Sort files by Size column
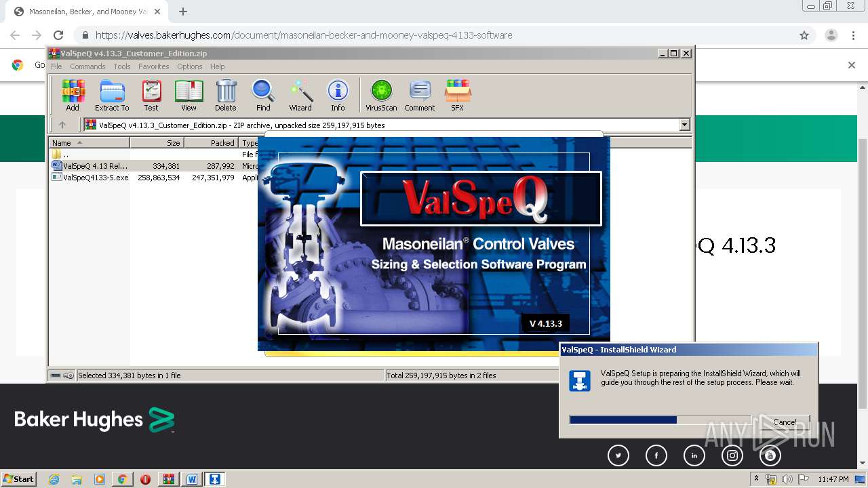Screen dimensions: 868x488 pos(157,142)
